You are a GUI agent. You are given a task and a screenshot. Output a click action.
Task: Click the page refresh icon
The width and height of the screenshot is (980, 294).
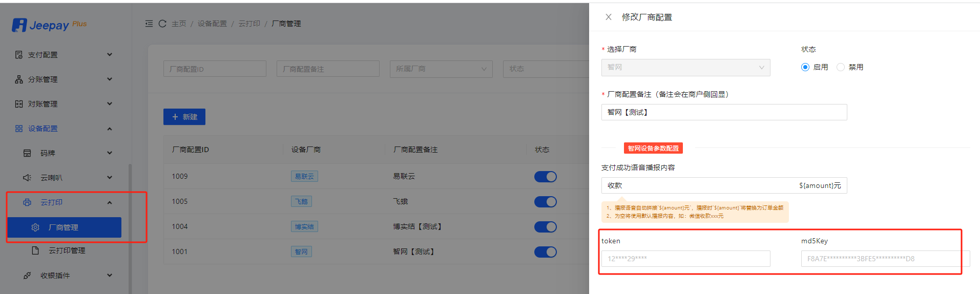162,24
